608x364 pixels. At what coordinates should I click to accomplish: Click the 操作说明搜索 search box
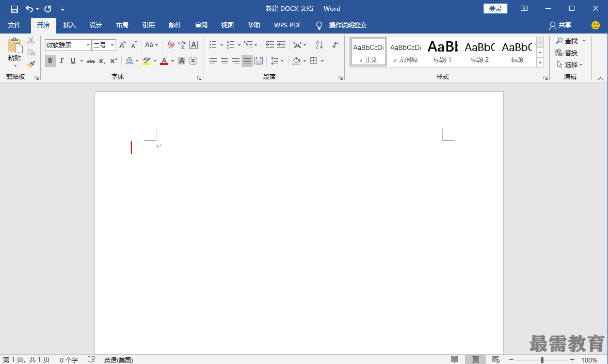click(348, 25)
